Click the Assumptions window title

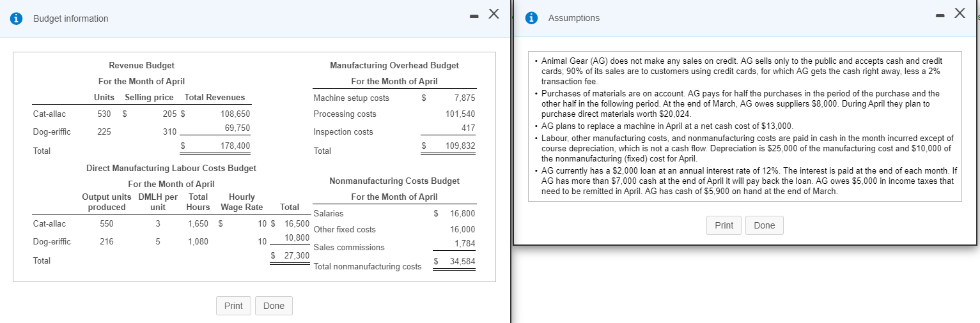[574, 18]
